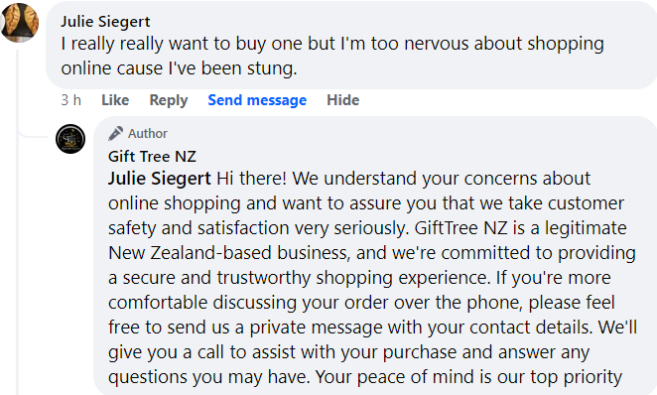The width and height of the screenshot is (657, 395).
Task: Click 'New Zealand-based business' text in reply
Action: pos(228,253)
